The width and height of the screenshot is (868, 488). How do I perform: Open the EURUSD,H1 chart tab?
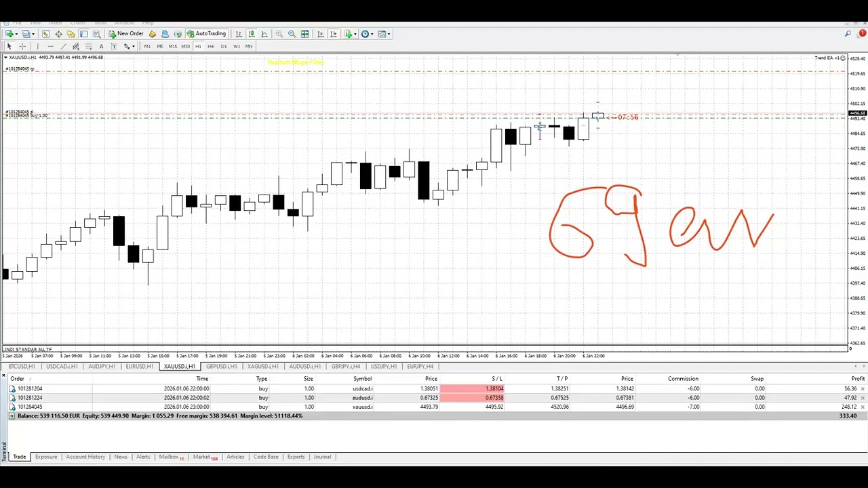click(x=140, y=367)
